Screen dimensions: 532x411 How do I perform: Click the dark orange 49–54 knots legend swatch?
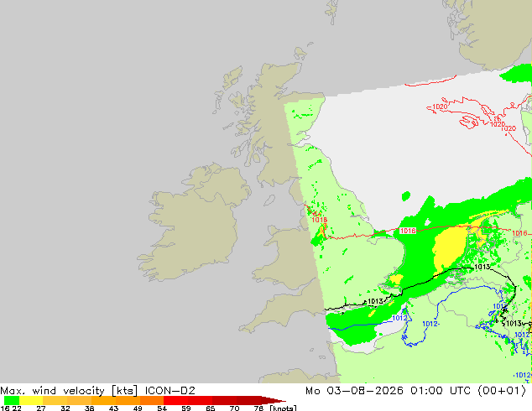pos(152,400)
